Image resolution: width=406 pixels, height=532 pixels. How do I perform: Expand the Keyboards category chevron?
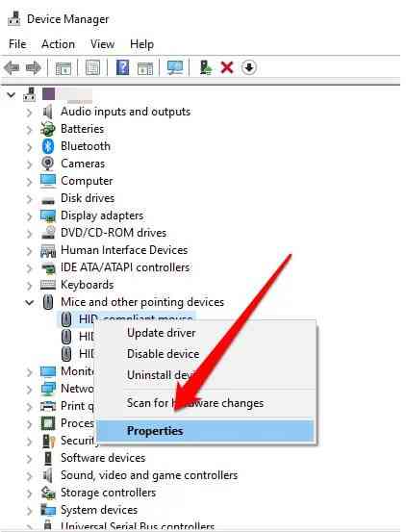click(30, 285)
